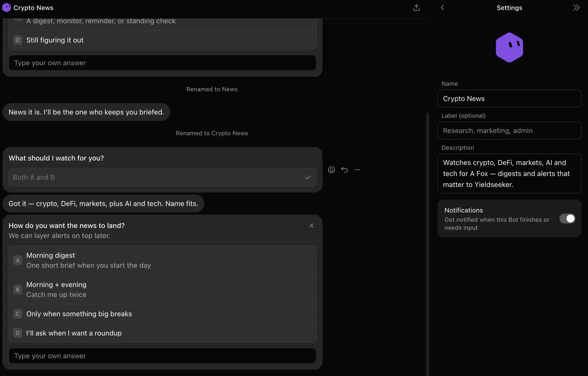588x376 pixels.
Task: Go back using Settings left chevron
Action: point(442,8)
